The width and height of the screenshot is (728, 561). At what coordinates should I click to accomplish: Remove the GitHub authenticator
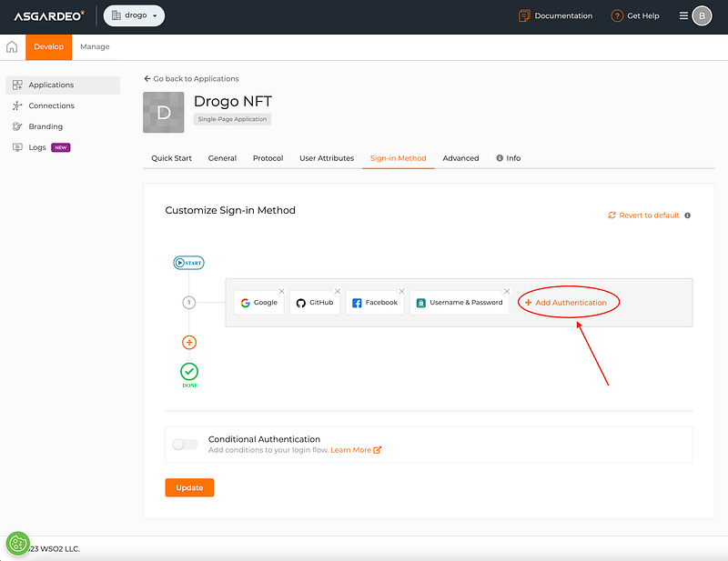click(x=338, y=291)
